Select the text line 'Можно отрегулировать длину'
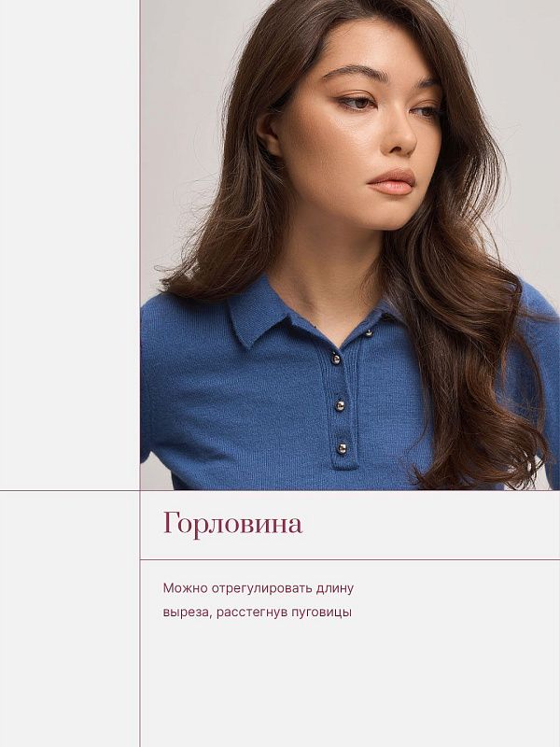The height and width of the screenshot is (747, 560). pos(259,588)
